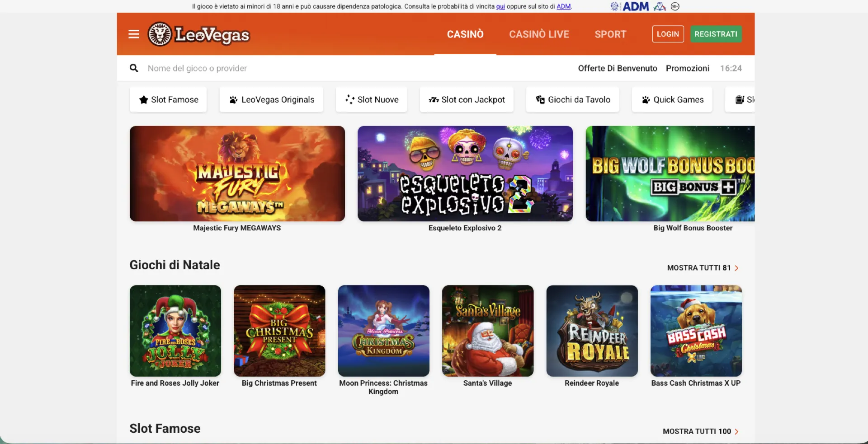Click the Registrati button
This screenshot has width=868, height=444.
click(716, 34)
